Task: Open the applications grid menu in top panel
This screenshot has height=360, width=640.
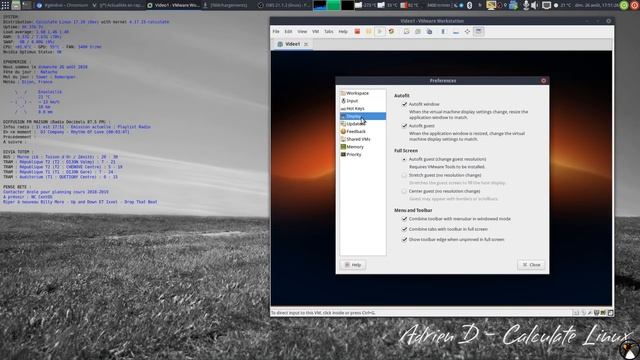Action: (5, 5)
